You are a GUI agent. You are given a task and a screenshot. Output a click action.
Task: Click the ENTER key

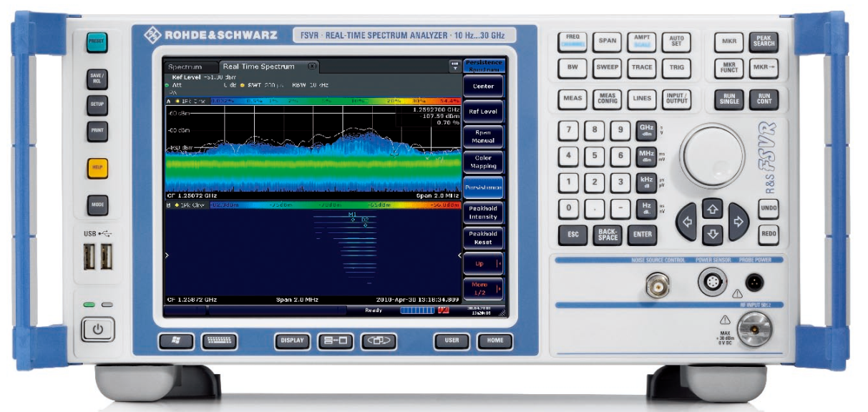click(x=643, y=234)
